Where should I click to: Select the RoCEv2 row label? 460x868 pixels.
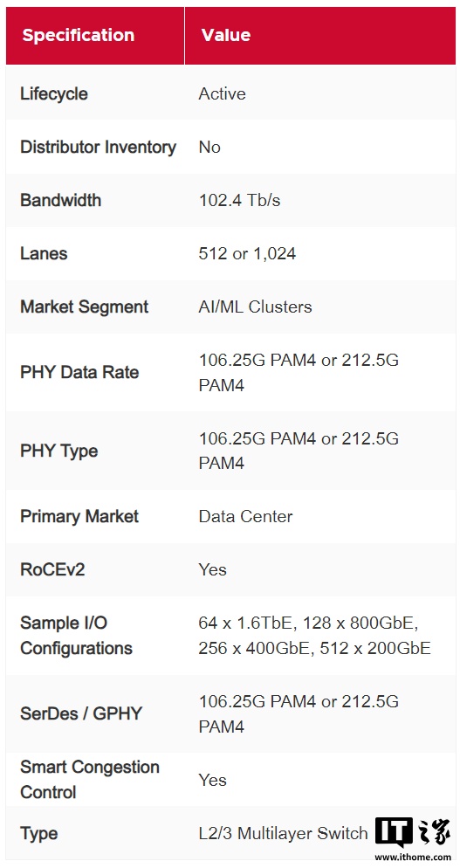pos(52,569)
